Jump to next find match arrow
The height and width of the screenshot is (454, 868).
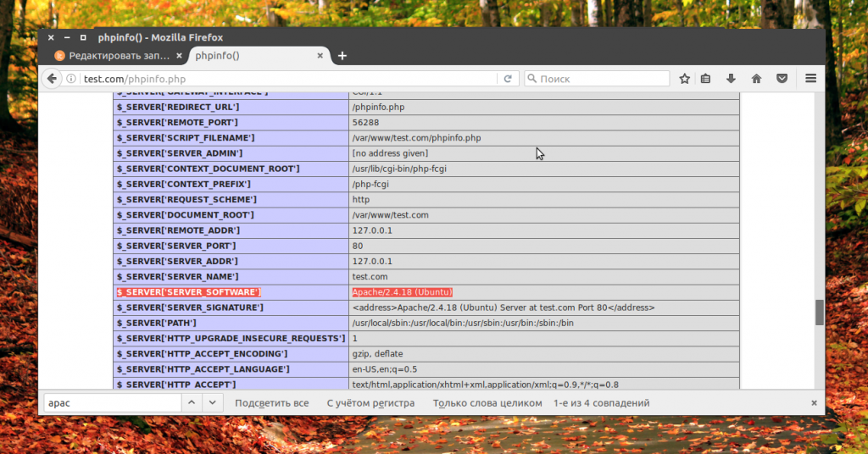point(214,403)
